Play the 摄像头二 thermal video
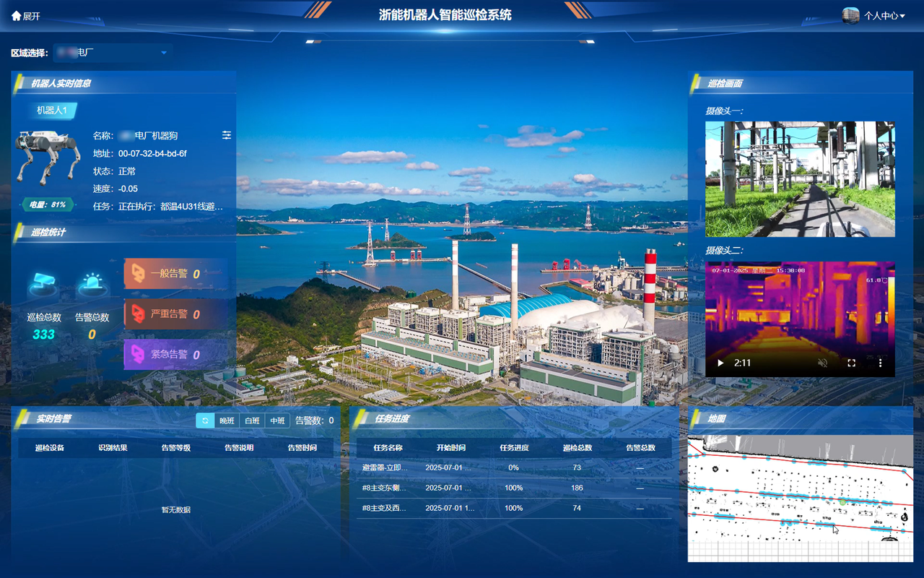The height and width of the screenshot is (578, 924). (720, 363)
